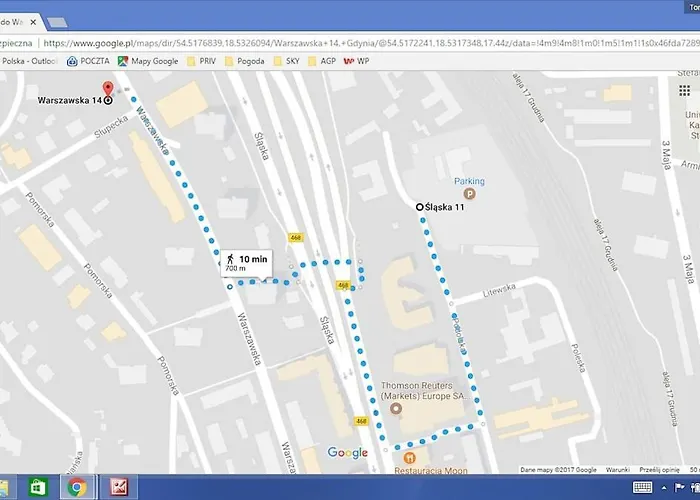Image resolution: width=700 pixels, height=500 pixels.
Task: Open the POCZTA bookmark
Action: 88,61
